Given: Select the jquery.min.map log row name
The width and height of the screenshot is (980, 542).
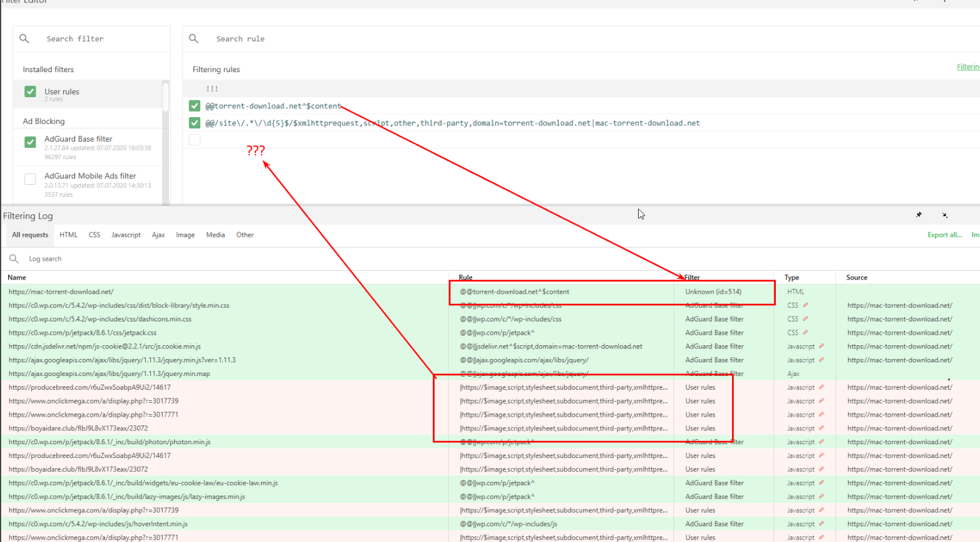Looking at the screenshot, I should (110, 373).
